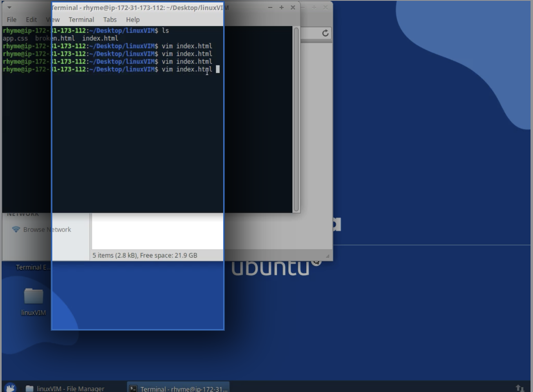Open the Edit menu of the Terminal
The width and height of the screenshot is (533, 392).
tap(31, 19)
